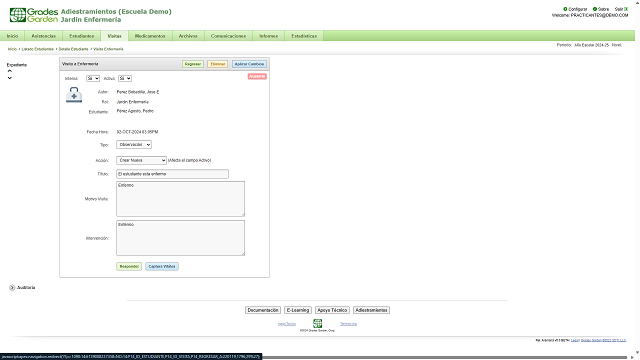The height and width of the screenshot is (360, 640).
Task: Click the small link right of footer logo
Action: (349, 324)
